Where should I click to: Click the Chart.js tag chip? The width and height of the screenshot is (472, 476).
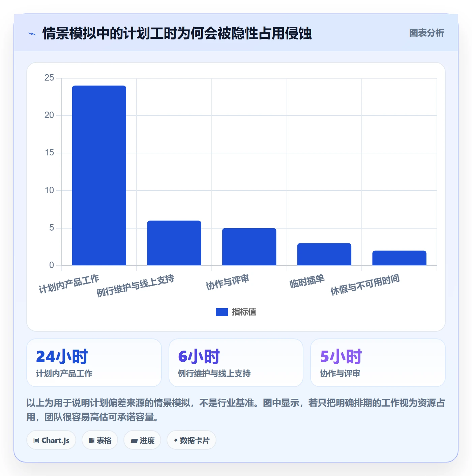coord(51,440)
